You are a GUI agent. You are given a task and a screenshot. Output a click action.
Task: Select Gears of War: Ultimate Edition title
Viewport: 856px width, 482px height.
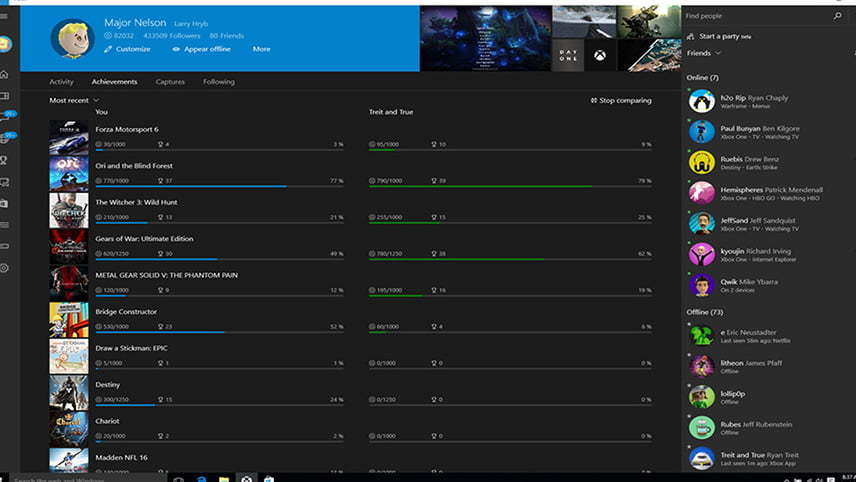(144, 239)
